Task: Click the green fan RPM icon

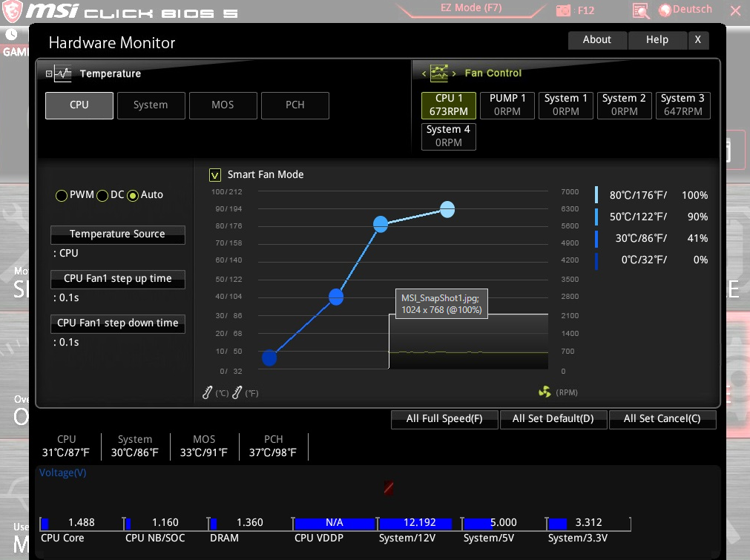Action: click(x=545, y=392)
